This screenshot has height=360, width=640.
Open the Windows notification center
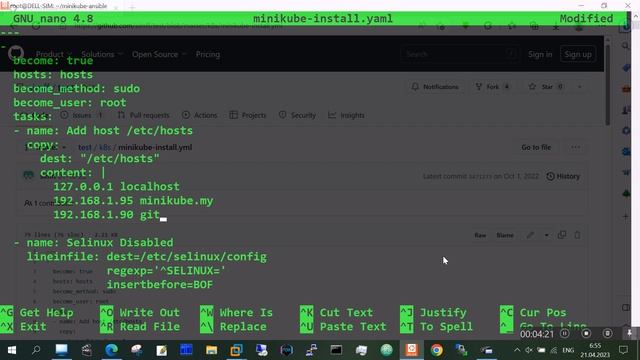(623, 350)
